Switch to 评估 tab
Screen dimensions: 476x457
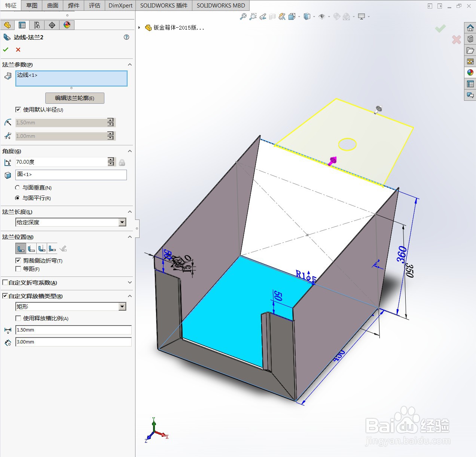[95, 5]
